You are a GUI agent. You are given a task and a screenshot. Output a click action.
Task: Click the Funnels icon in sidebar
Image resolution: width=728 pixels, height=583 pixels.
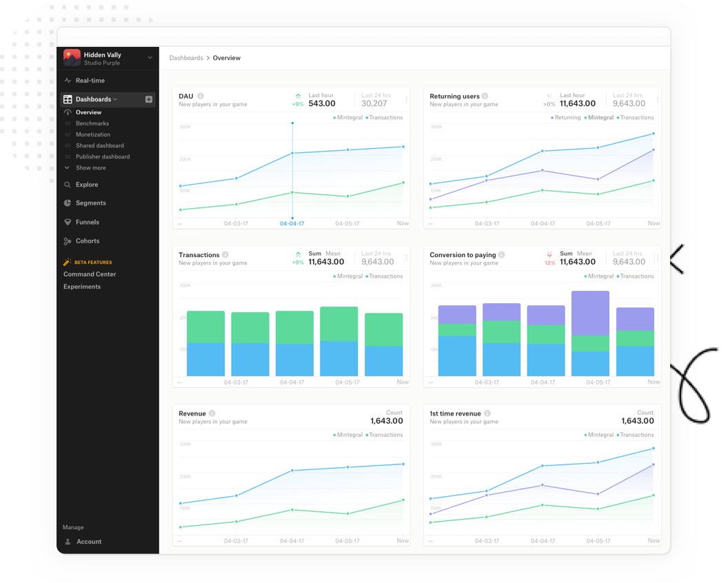(68, 223)
